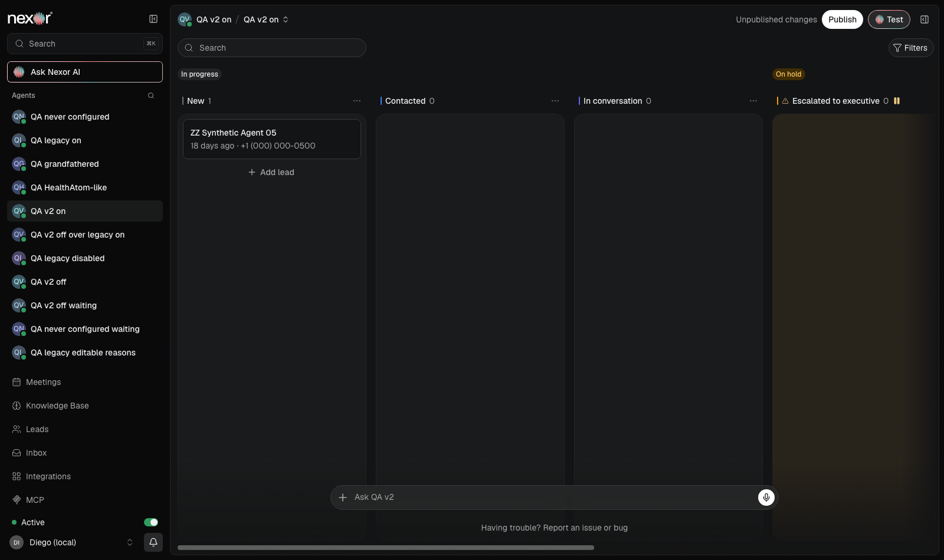The height and width of the screenshot is (560, 944).
Task: Open options menu for In conversation column
Action: pyautogui.click(x=753, y=101)
